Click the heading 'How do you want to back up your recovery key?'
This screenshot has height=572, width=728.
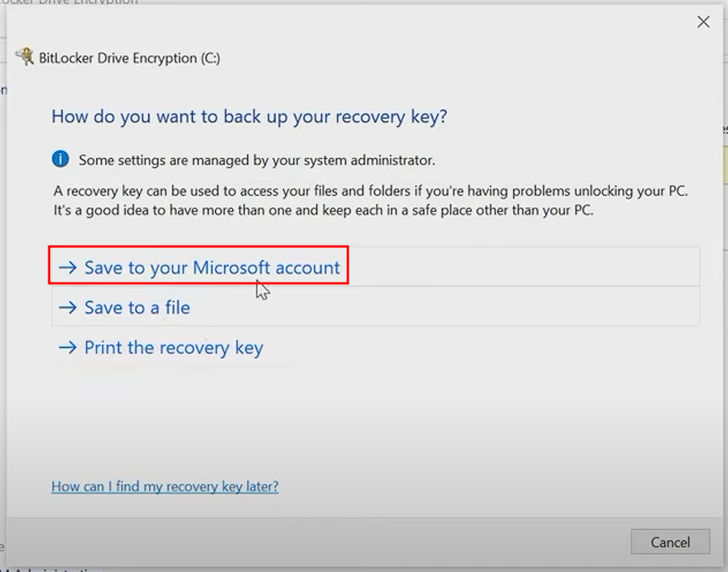[x=250, y=117]
